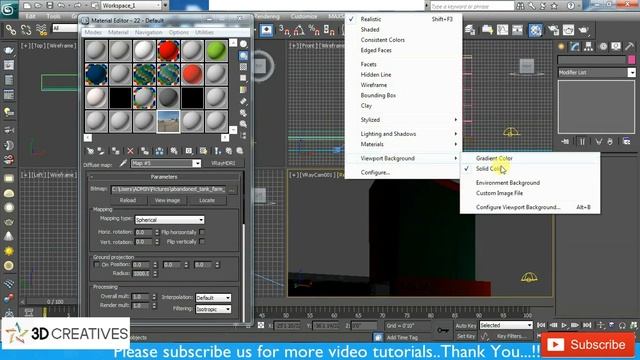Pick material from object eyedropper icon

click(123, 163)
